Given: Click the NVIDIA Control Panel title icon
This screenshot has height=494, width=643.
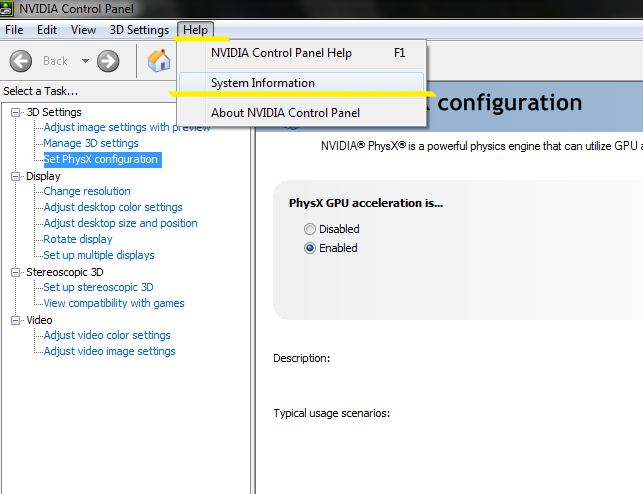Looking at the screenshot, I should tap(7, 8).
